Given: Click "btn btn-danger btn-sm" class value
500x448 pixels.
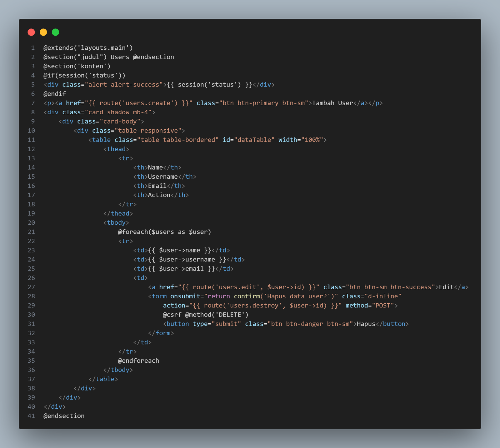Looking at the screenshot, I should (310, 324).
